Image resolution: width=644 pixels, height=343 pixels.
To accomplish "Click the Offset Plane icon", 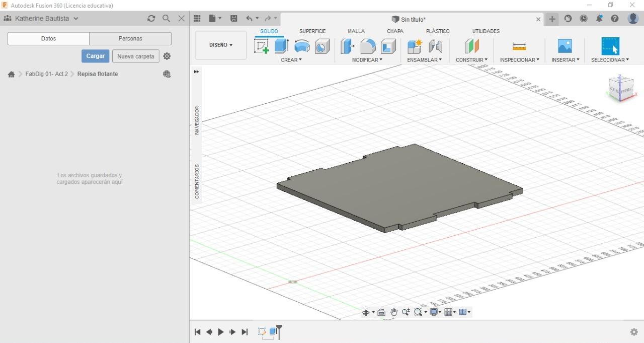I will click(x=471, y=46).
